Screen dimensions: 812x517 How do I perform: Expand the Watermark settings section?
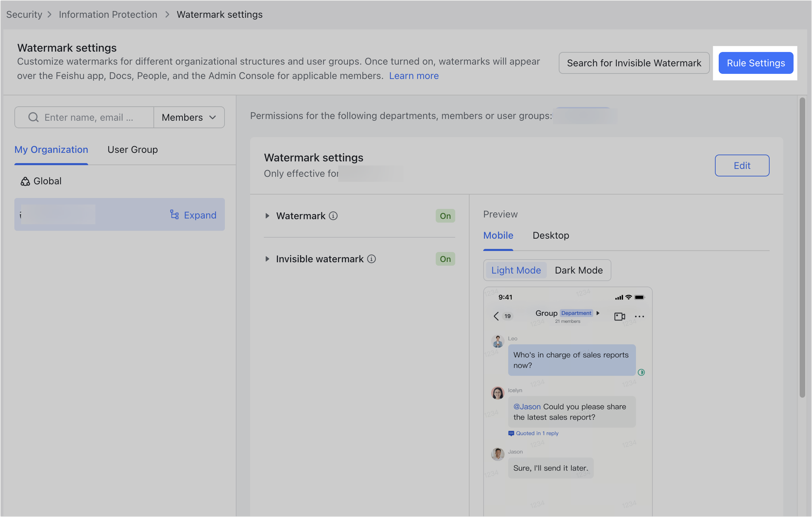click(268, 216)
